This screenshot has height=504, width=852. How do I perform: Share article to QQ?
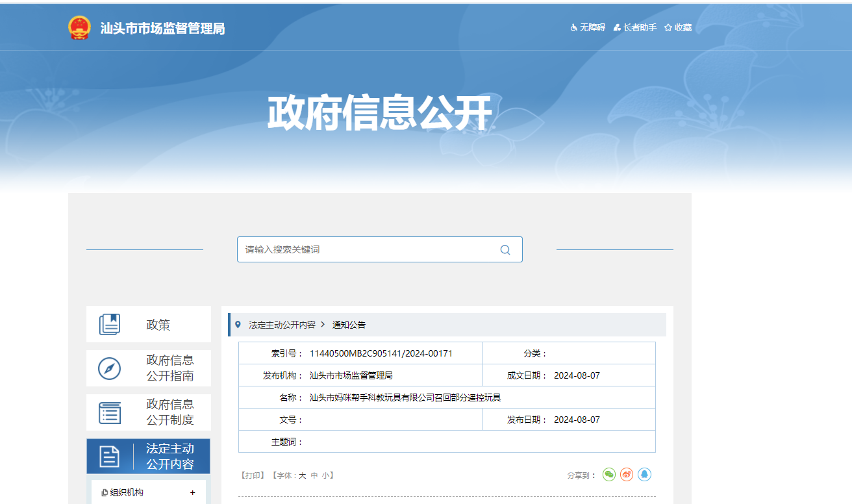coord(644,475)
